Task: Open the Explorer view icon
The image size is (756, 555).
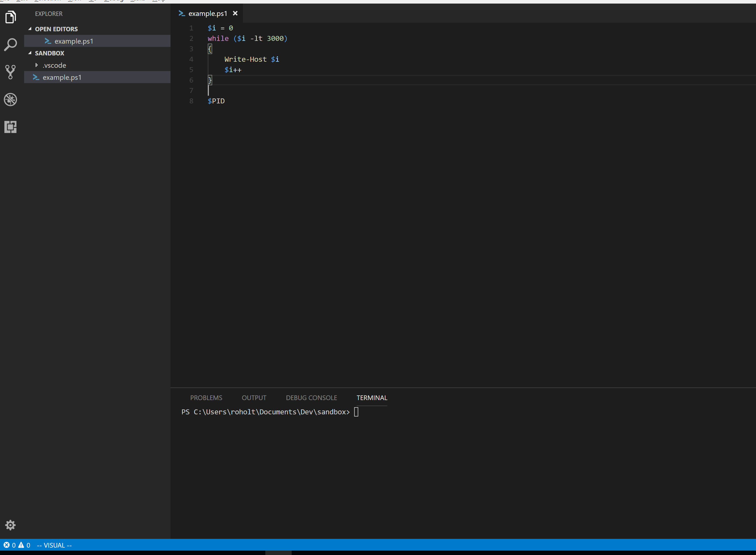Action: click(x=10, y=17)
